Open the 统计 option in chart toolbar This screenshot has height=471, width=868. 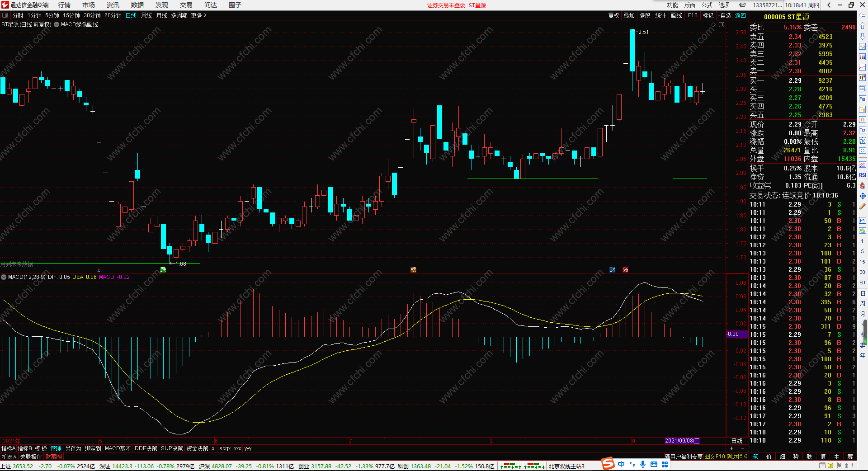[x=660, y=15]
